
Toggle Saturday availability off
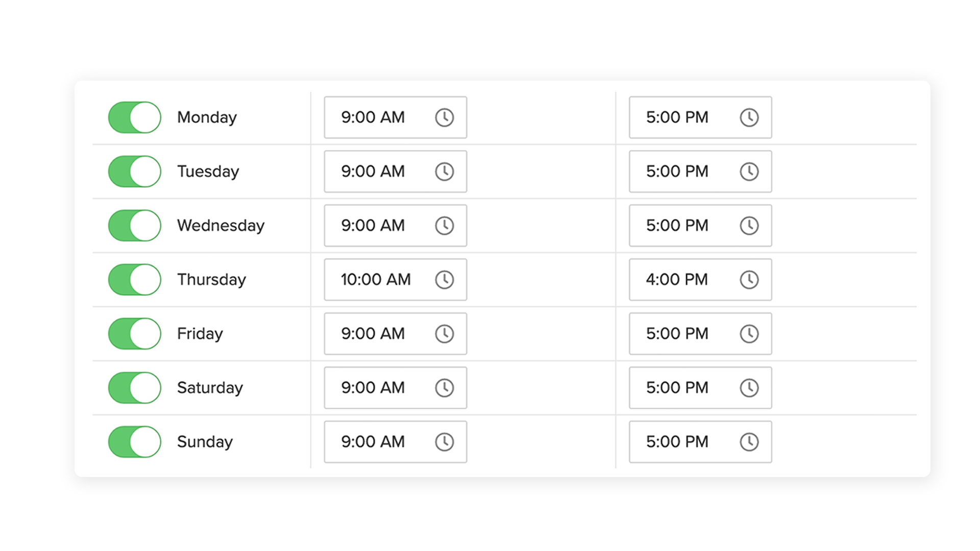[135, 388]
